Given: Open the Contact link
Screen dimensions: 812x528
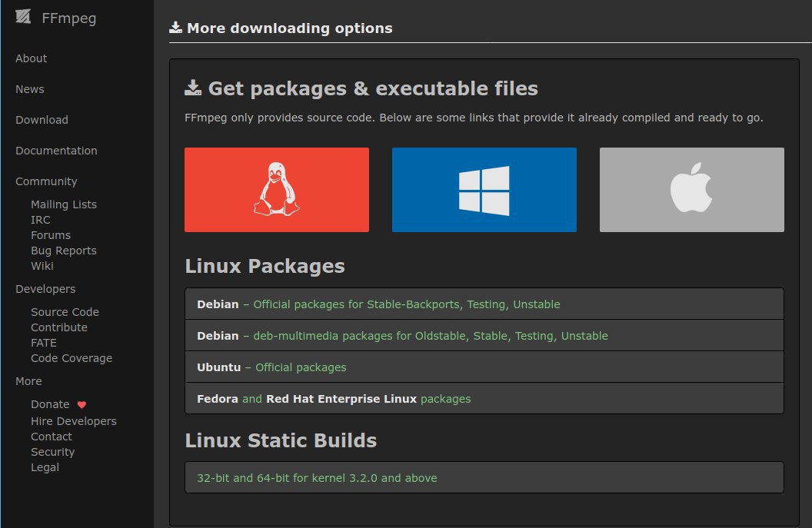Looking at the screenshot, I should coord(52,437).
